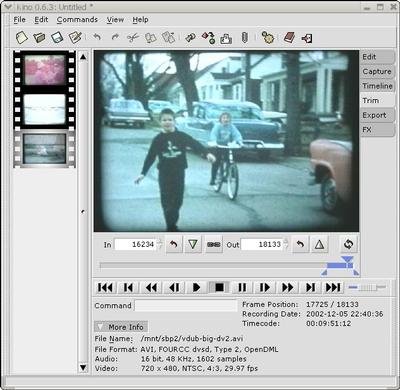400x390 pixels.
Task: Switch to the Timeline tab
Action: click(x=377, y=86)
